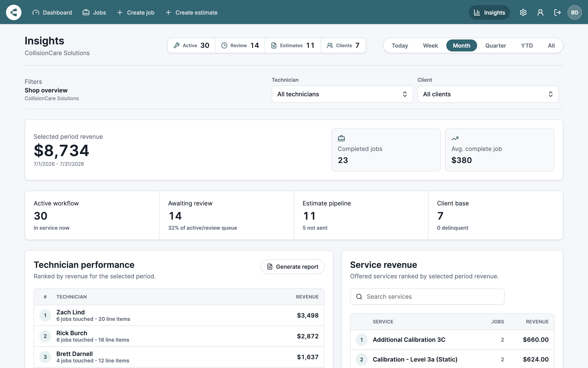The image size is (588, 368).
Task: Click the technician dropdown chevron arrows
Action: point(405,94)
